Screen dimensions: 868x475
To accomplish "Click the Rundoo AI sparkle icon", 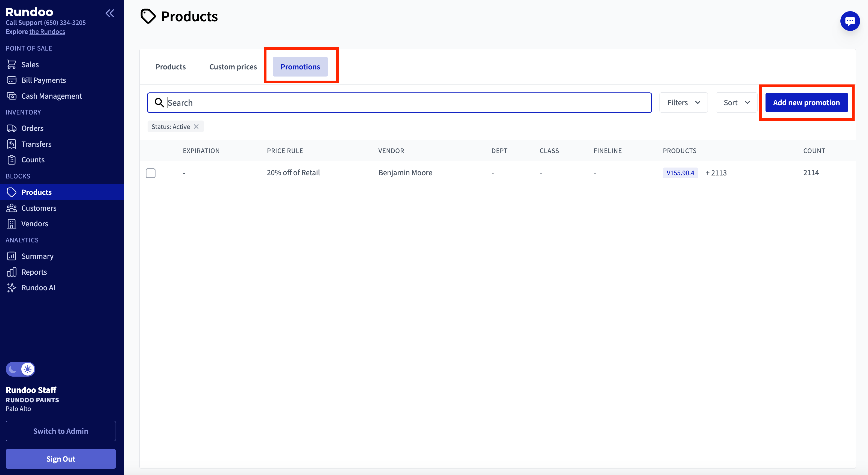I will pyautogui.click(x=11, y=288).
